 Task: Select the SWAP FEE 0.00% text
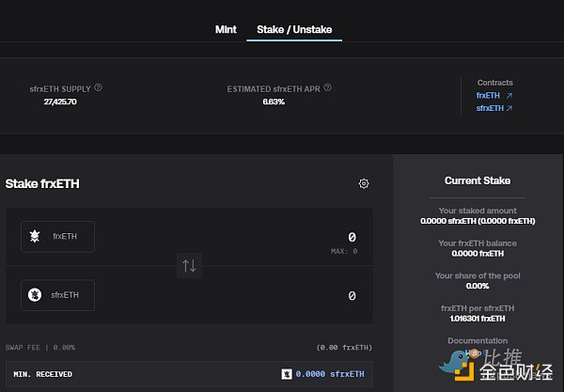40,348
